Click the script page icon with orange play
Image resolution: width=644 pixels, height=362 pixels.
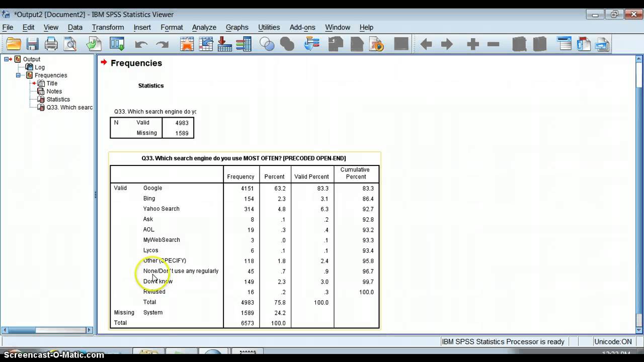coord(377,44)
